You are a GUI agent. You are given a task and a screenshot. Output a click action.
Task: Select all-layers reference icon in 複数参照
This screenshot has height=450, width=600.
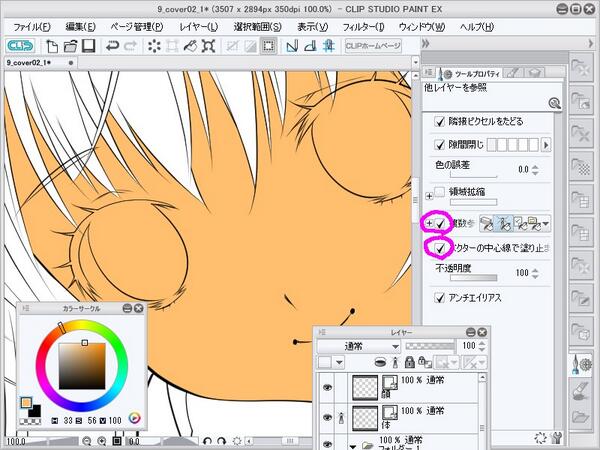point(487,224)
